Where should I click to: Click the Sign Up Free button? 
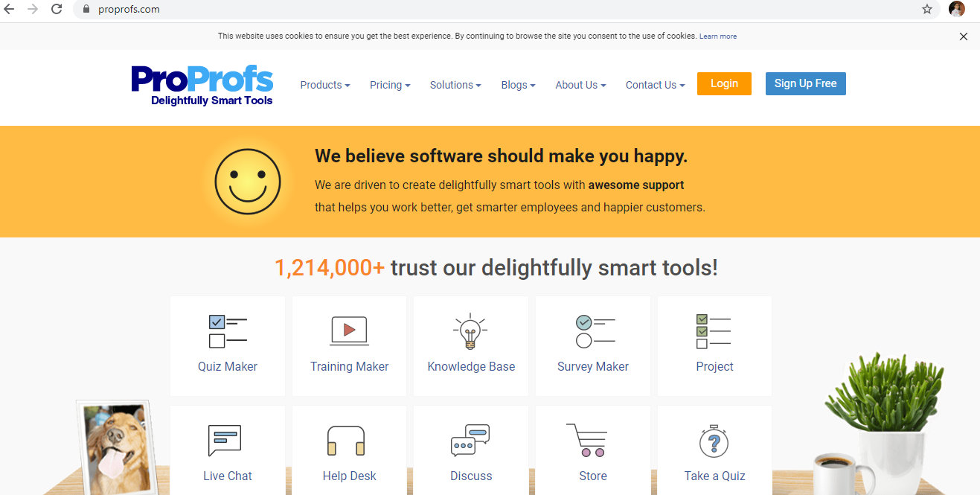806,83
